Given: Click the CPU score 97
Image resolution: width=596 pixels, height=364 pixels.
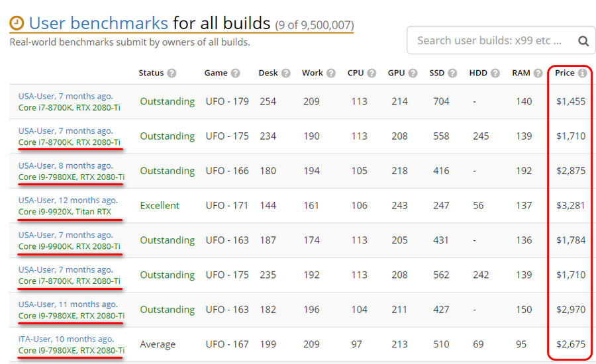Looking at the screenshot, I should (356, 344).
